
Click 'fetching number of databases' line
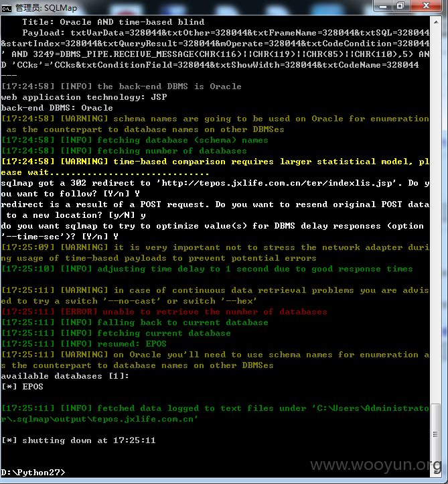(x=124, y=151)
